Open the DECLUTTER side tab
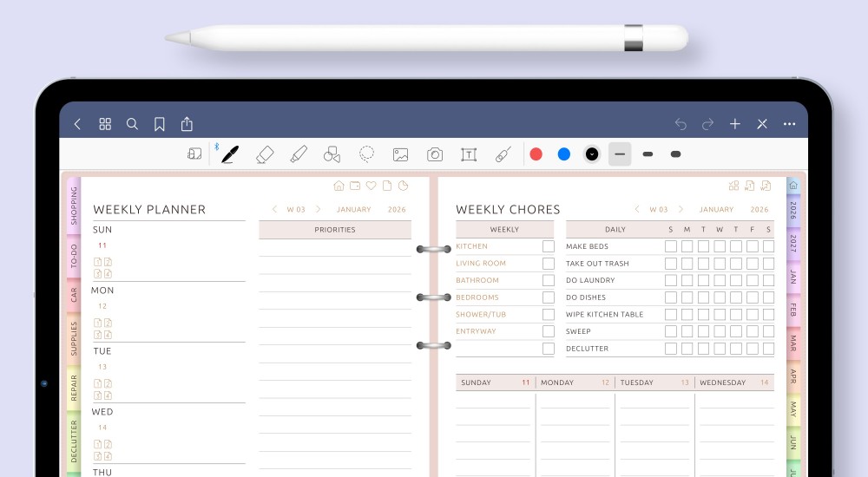Viewport: 868px width, 477px height. pos(74,441)
